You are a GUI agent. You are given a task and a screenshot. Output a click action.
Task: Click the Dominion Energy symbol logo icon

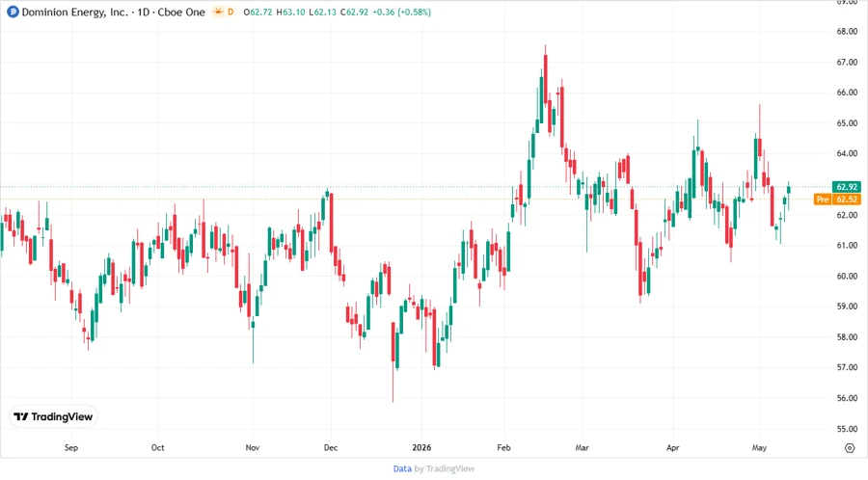[x=13, y=12]
